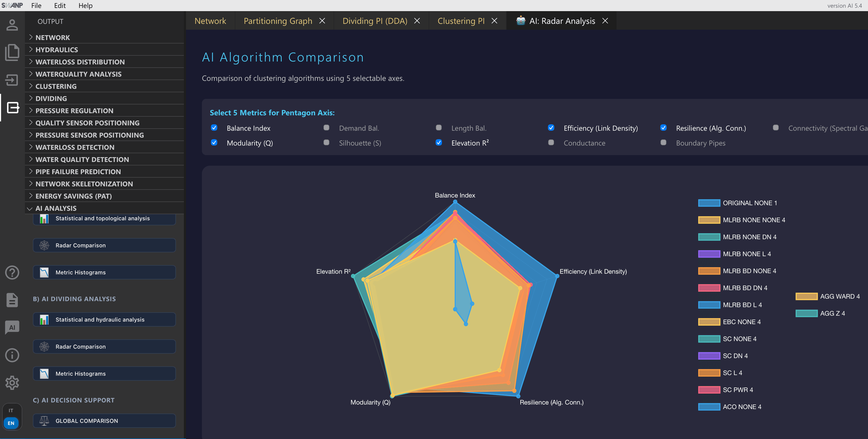Open the Edit menu
868x439 pixels.
60,5
